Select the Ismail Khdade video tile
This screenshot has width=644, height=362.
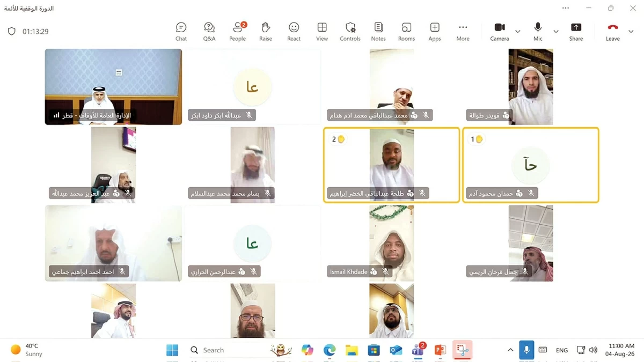coord(392,243)
